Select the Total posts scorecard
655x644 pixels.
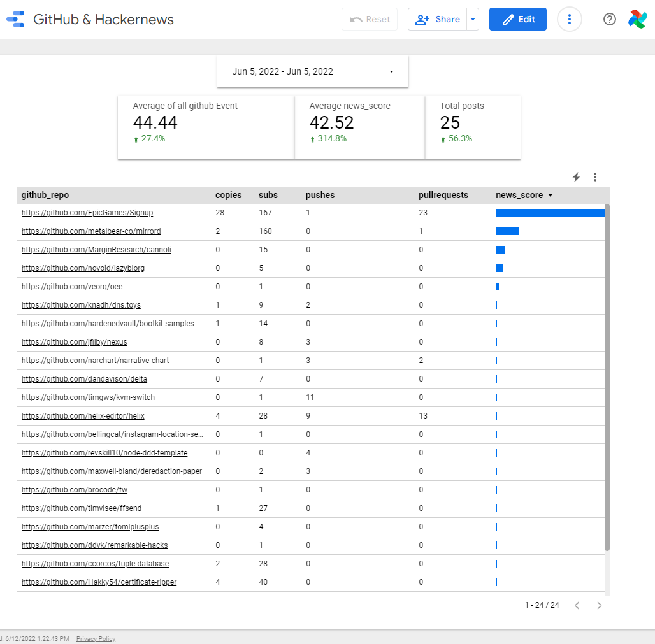click(473, 127)
